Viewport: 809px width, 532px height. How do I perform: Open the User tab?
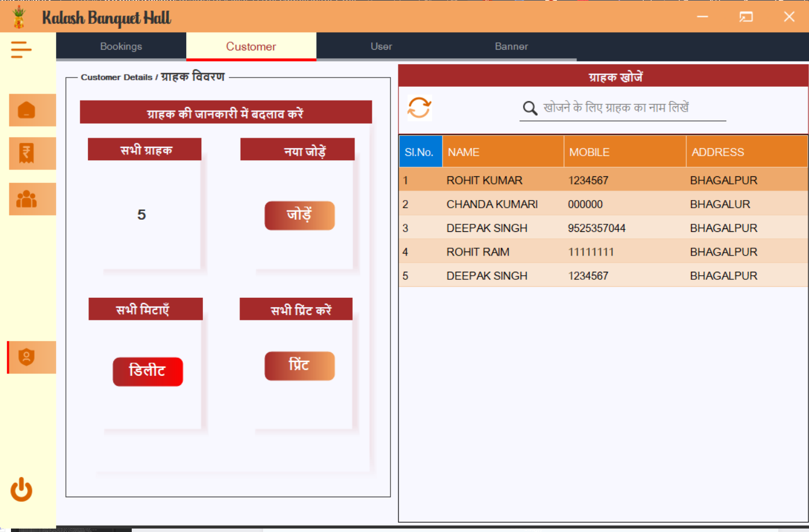pos(381,46)
